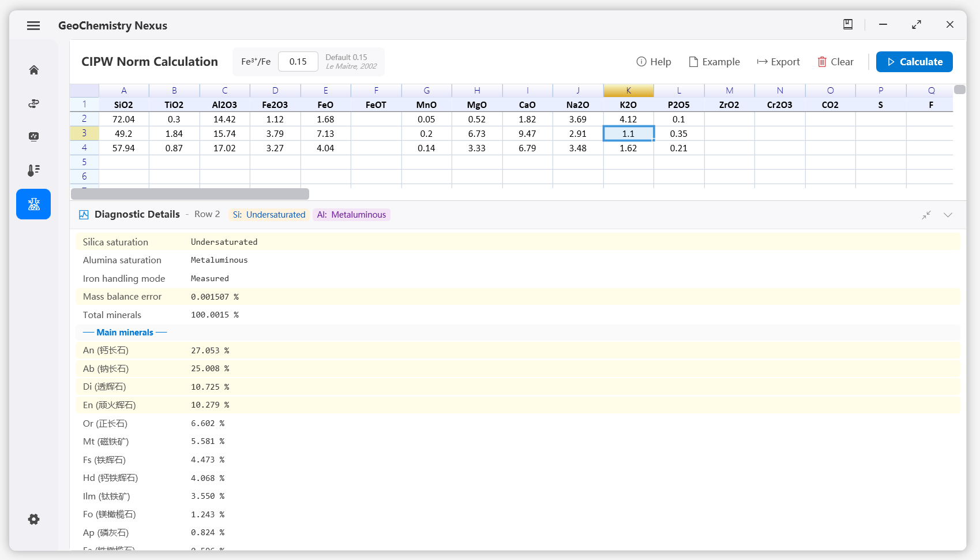
Task: Select row 2 header
Action: coord(84,119)
